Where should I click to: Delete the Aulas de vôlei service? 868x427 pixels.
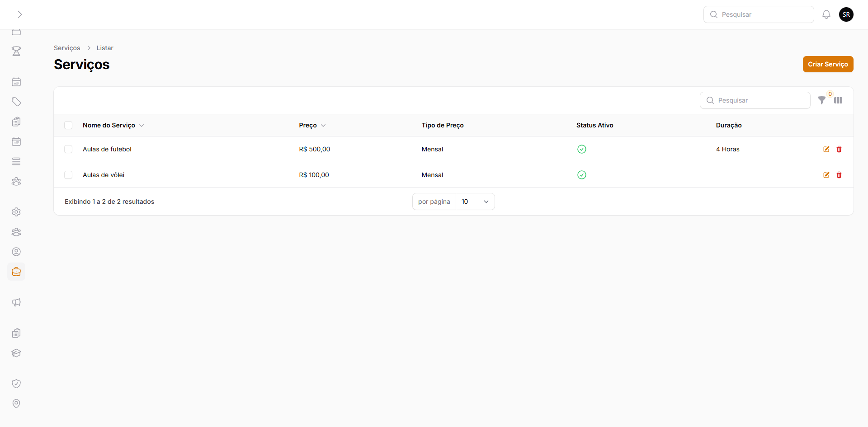pos(839,175)
